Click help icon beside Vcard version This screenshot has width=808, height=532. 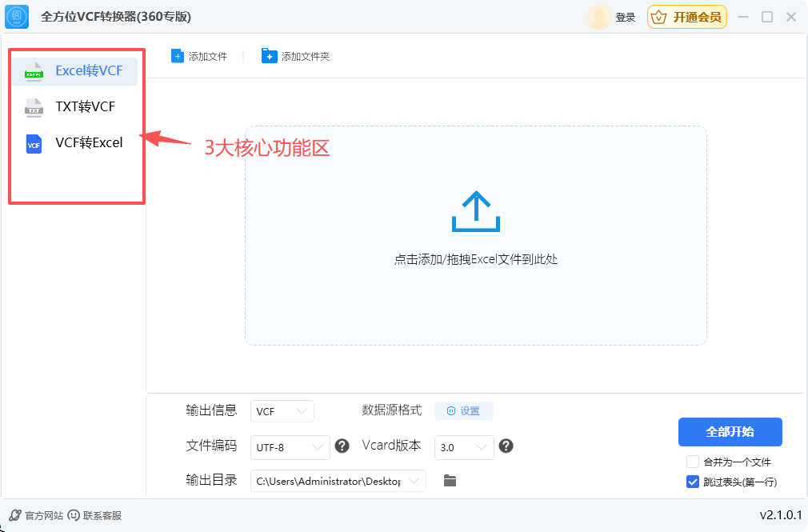click(506, 446)
